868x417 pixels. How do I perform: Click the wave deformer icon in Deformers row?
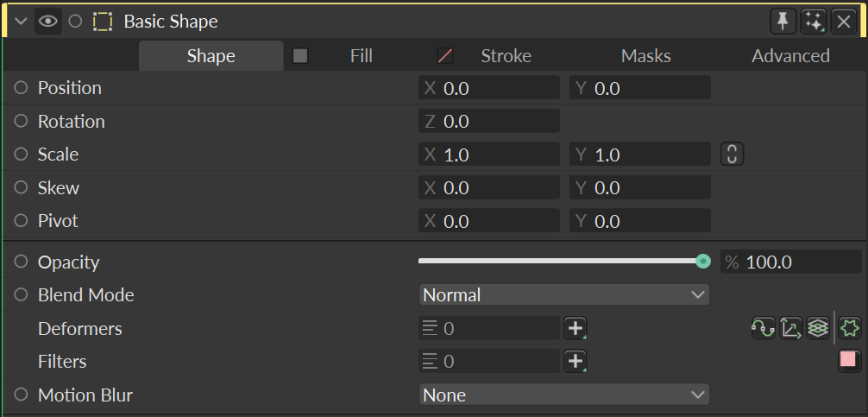[764, 328]
